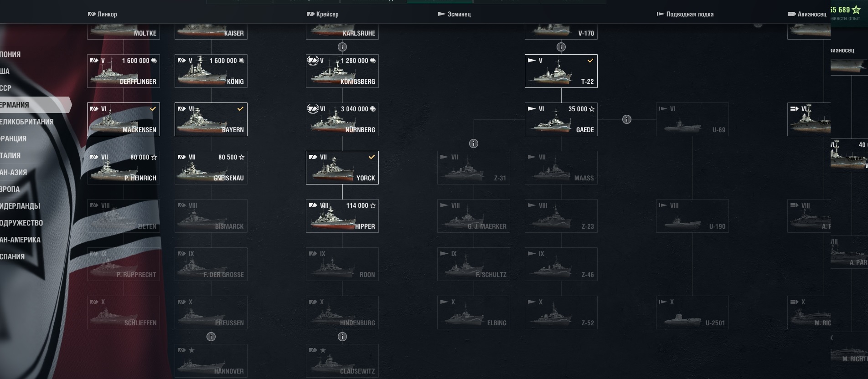This screenshot has height=379, width=868.
Task: Select the Z-31 destroyer card
Action: pyautogui.click(x=474, y=168)
